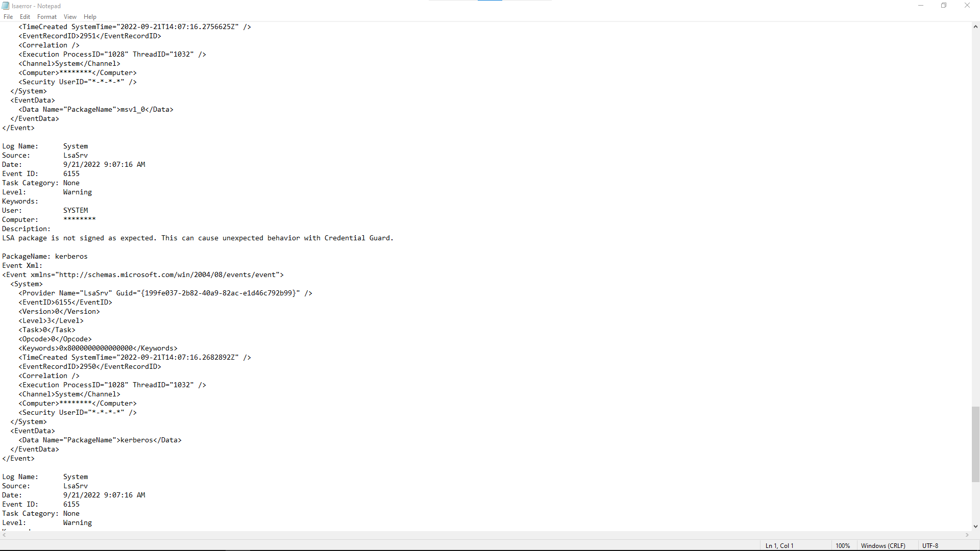Click the 100% zoom status indicator
Viewport: 980px width, 551px height.
tap(843, 545)
